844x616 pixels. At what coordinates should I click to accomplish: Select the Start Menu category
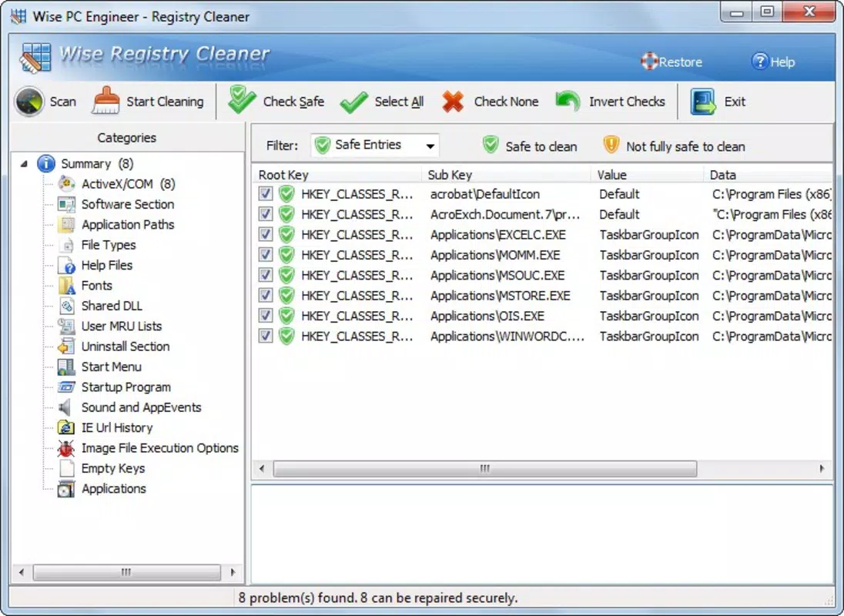pyautogui.click(x=112, y=367)
